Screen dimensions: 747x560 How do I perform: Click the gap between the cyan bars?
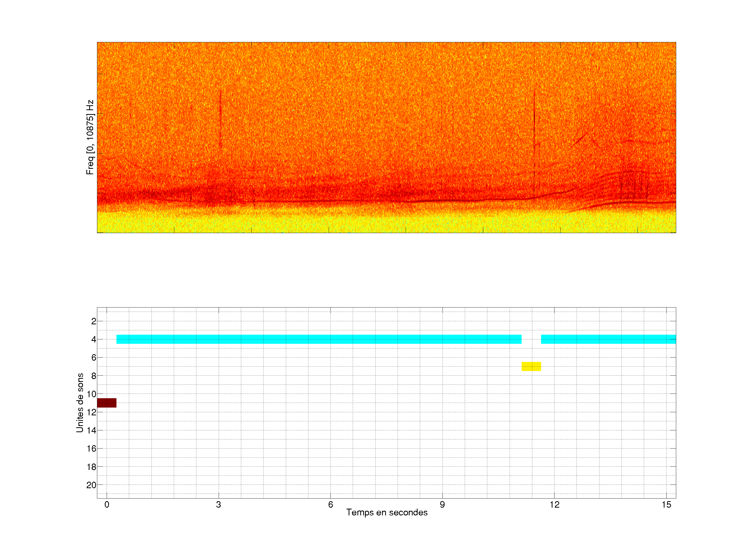[531, 339]
